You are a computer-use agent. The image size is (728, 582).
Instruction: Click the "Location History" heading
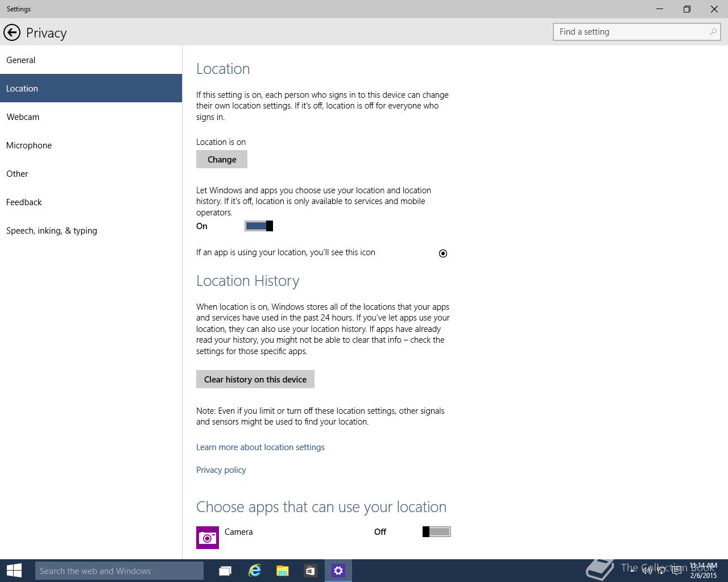click(x=248, y=281)
